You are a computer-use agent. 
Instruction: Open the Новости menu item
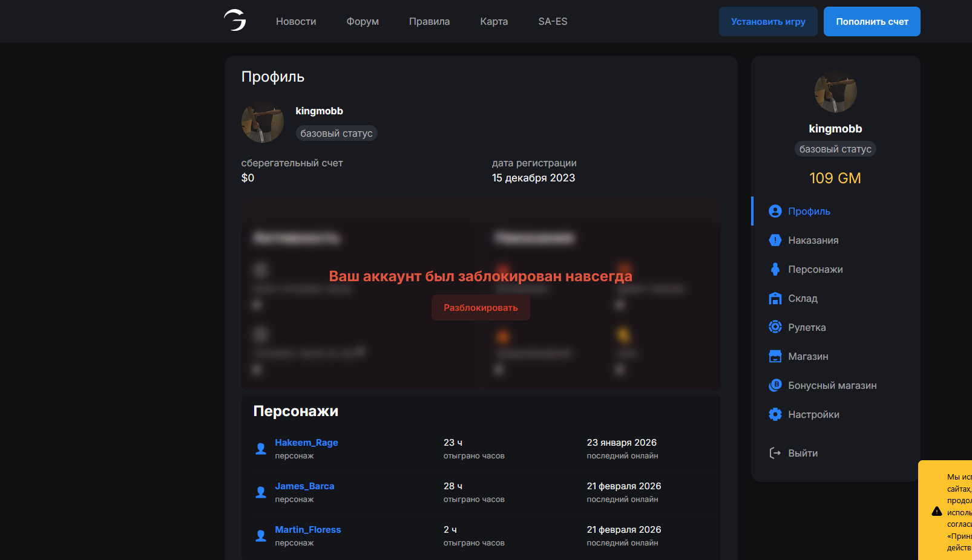[296, 22]
